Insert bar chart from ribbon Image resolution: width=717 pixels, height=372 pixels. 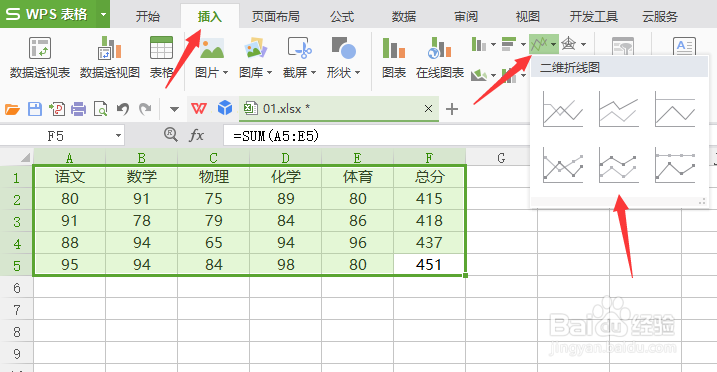pos(508,44)
